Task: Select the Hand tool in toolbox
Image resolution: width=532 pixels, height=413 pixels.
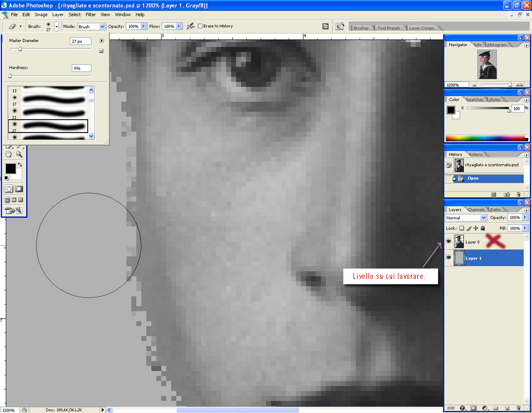Action: click(9, 154)
